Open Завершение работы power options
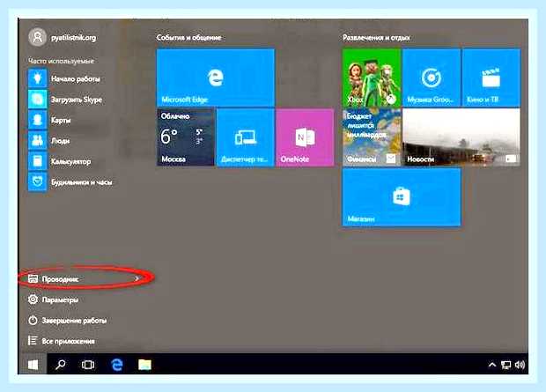This screenshot has width=546, height=392. [67, 321]
